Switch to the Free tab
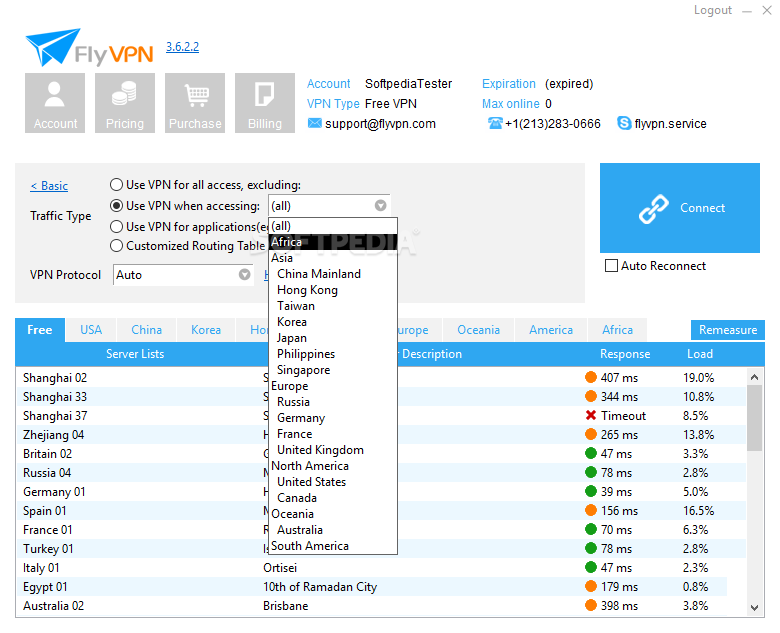The height and width of the screenshot is (633, 780). pos(40,330)
